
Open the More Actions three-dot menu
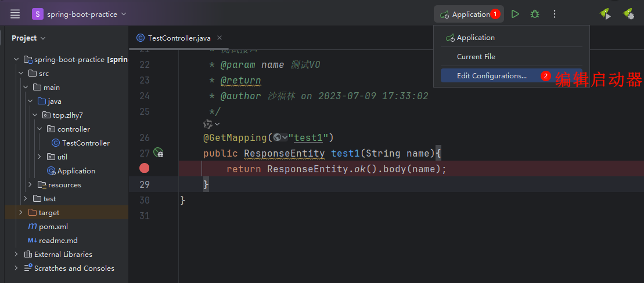555,14
